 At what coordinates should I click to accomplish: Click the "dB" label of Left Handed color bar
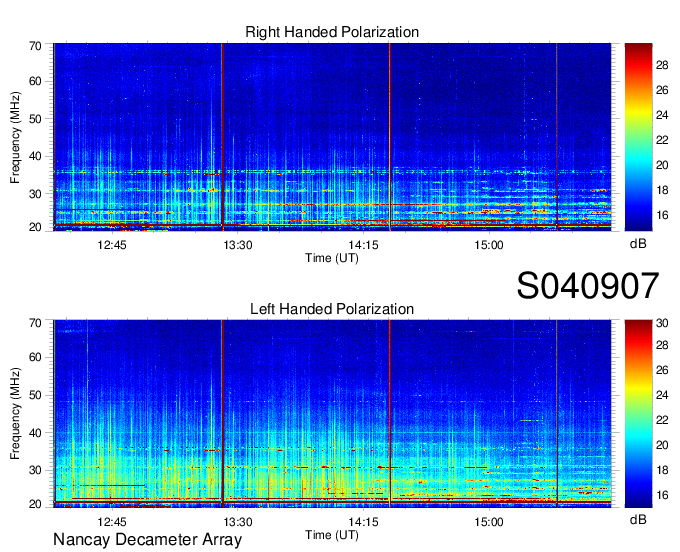(x=638, y=519)
